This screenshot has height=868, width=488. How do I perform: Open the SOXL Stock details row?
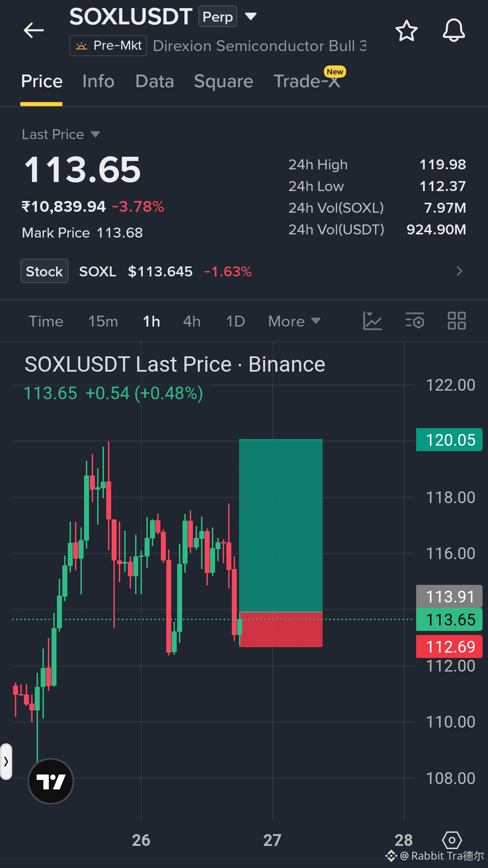tap(244, 271)
